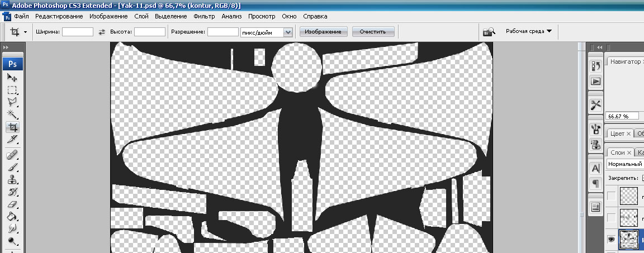
Task: Open the Слой menu
Action: pos(141,16)
